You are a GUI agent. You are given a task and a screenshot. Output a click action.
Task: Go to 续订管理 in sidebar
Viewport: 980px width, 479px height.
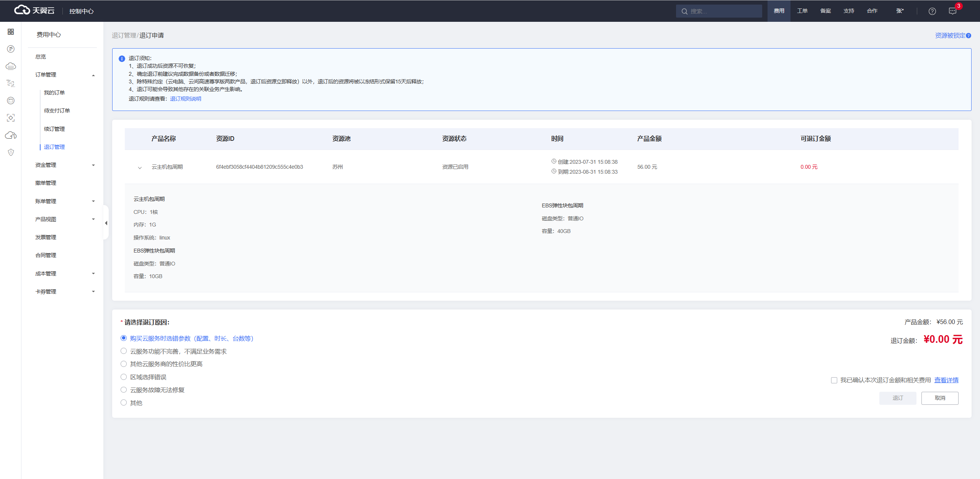point(54,129)
